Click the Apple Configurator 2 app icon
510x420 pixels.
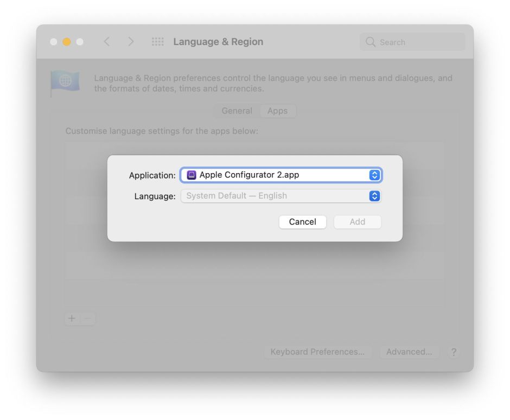coord(192,175)
